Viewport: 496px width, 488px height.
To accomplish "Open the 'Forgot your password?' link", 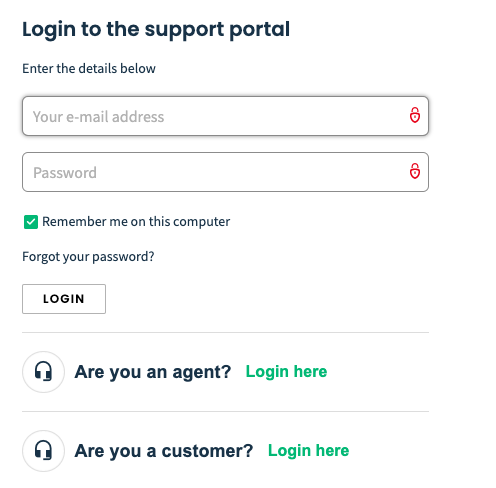I will coord(88,257).
